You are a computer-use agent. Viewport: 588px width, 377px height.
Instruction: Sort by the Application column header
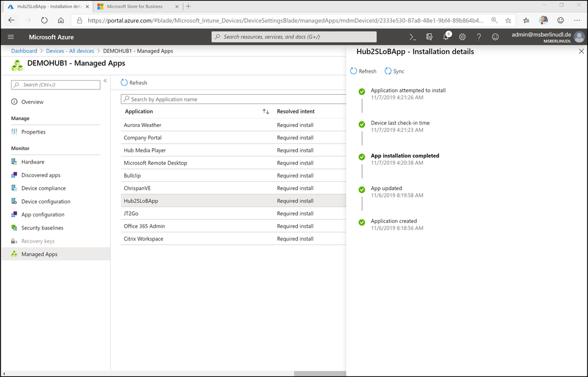pos(139,111)
